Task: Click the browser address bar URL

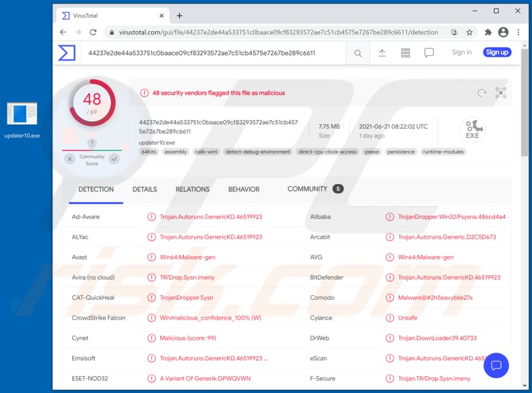Action: tap(278, 32)
